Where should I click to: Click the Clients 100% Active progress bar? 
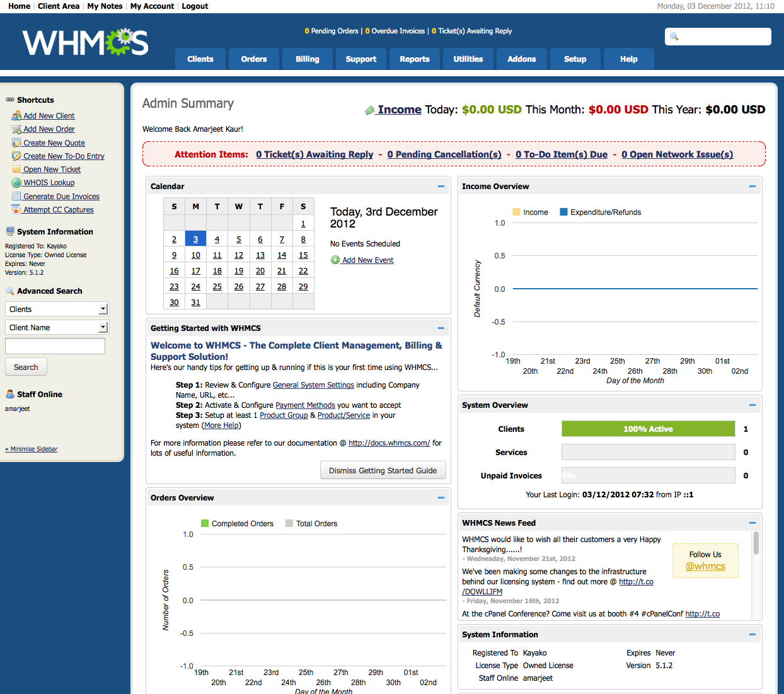[x=648, y=429]
